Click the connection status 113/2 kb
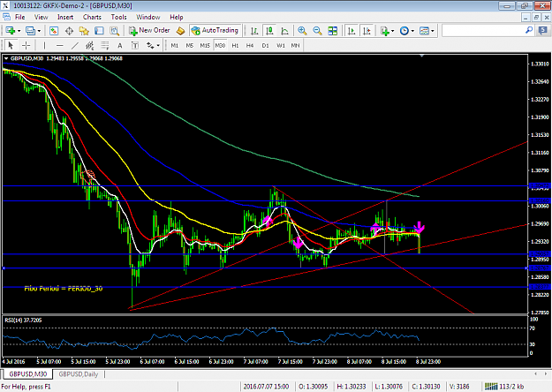 coord(504,387)
